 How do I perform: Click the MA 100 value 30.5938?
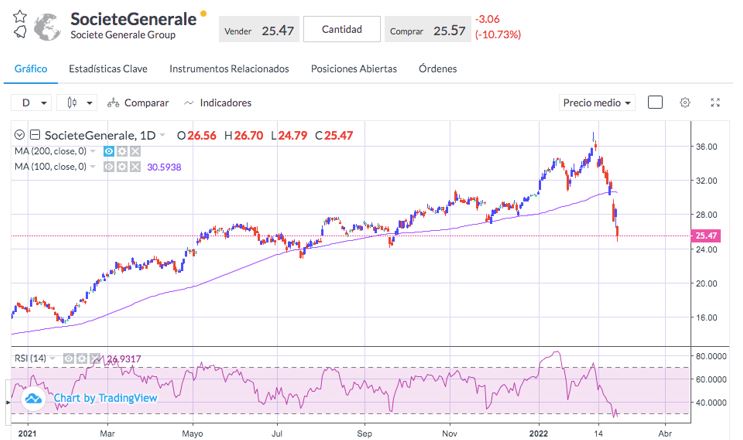pyautogui.click(x=164, y=167)
